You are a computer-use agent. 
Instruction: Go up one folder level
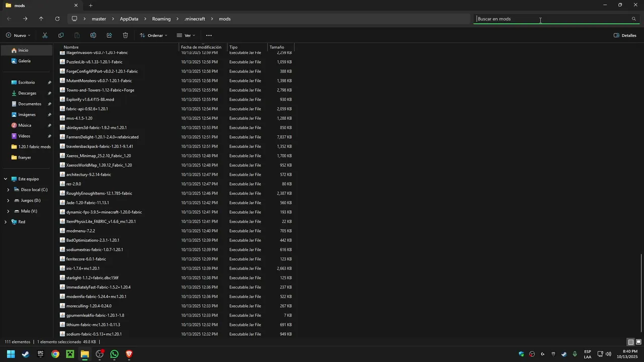(41, 19)
